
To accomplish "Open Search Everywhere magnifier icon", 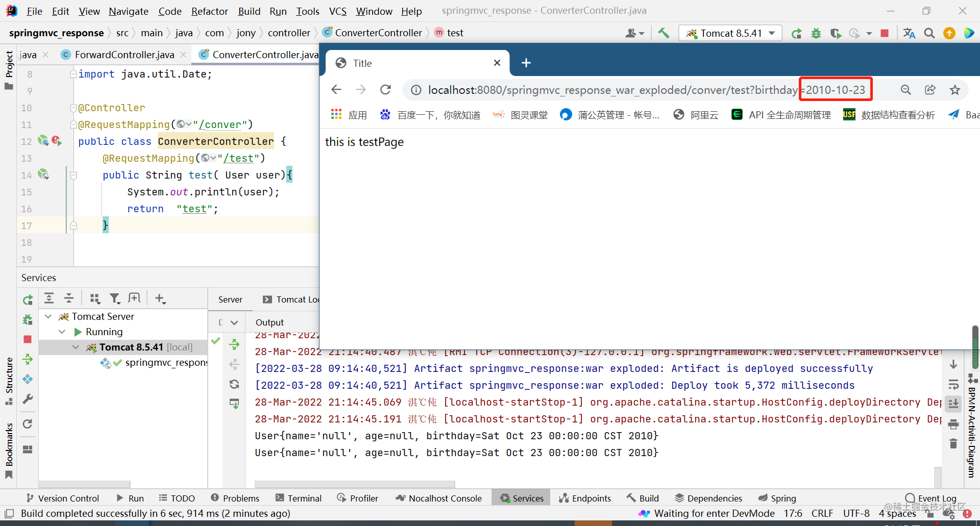I will (929, 33).
